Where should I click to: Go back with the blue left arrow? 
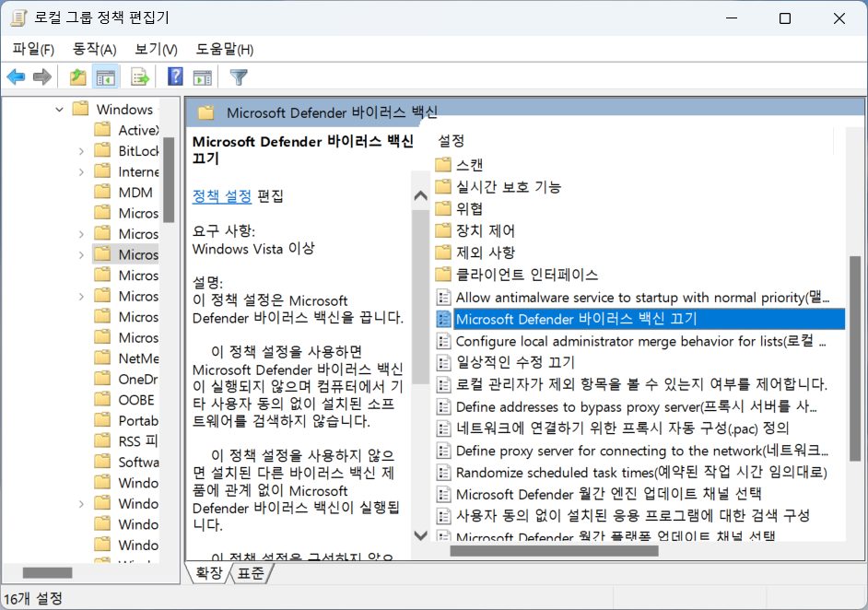[16, 77]
